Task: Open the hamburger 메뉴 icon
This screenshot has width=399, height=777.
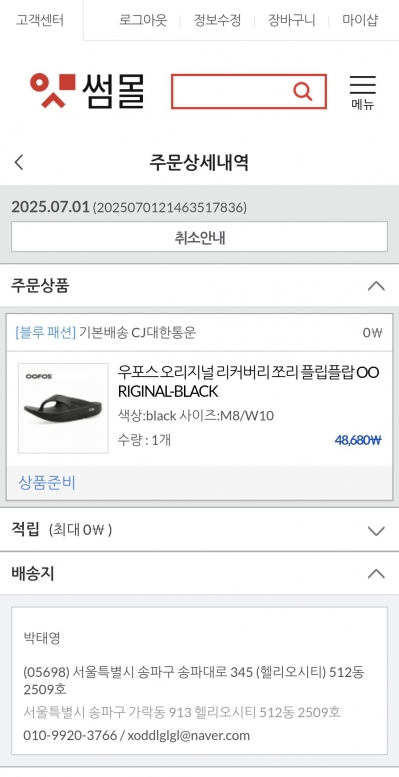Action: tap(363, 92)
